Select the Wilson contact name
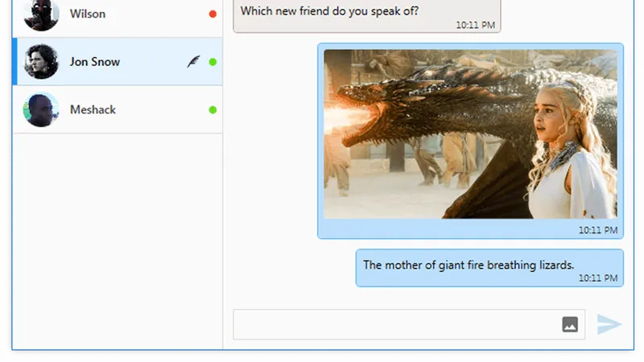This screenshot has height=362, width=644. 88,14
